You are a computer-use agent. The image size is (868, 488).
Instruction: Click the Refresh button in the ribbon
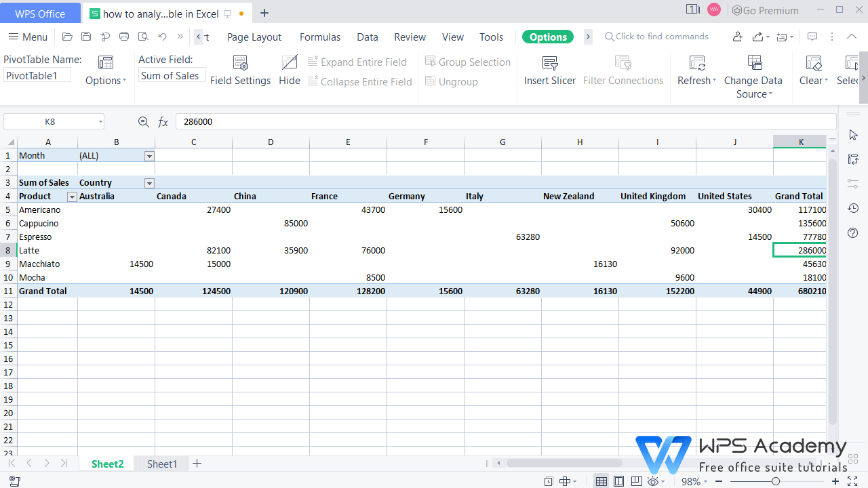pyautogui.click(x=696, y=70)
